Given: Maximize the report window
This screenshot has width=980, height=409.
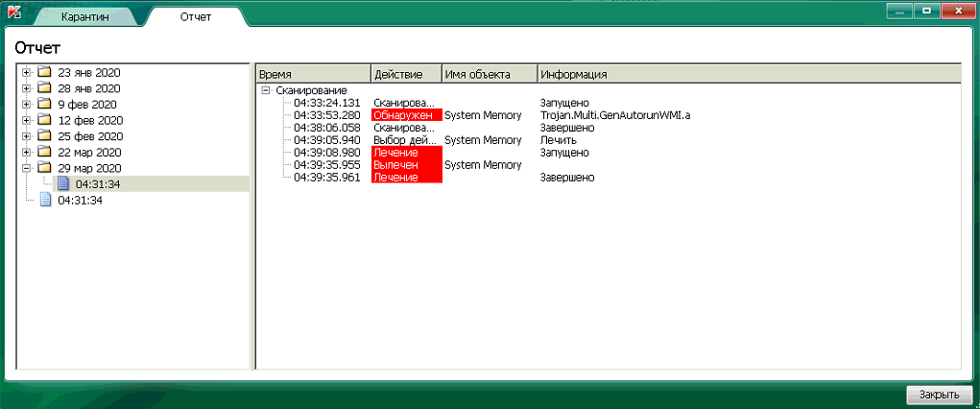Looking at the screenshot, I should point(927,12).
